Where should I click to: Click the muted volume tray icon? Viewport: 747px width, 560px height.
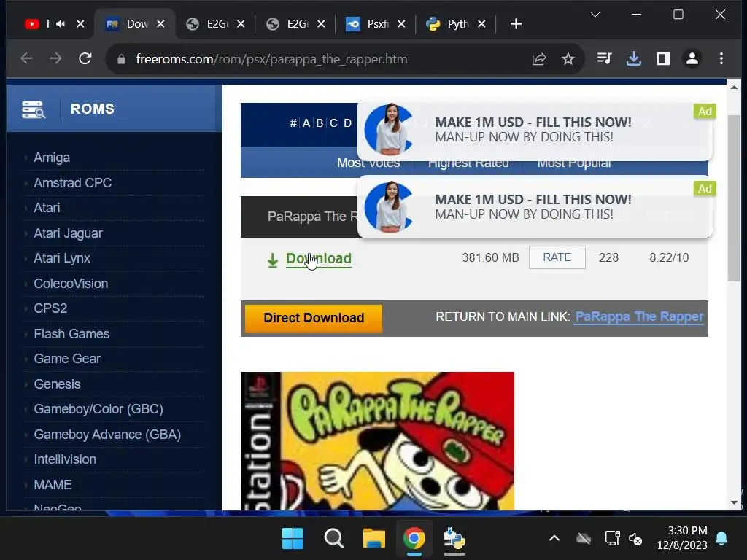[635, 539]
